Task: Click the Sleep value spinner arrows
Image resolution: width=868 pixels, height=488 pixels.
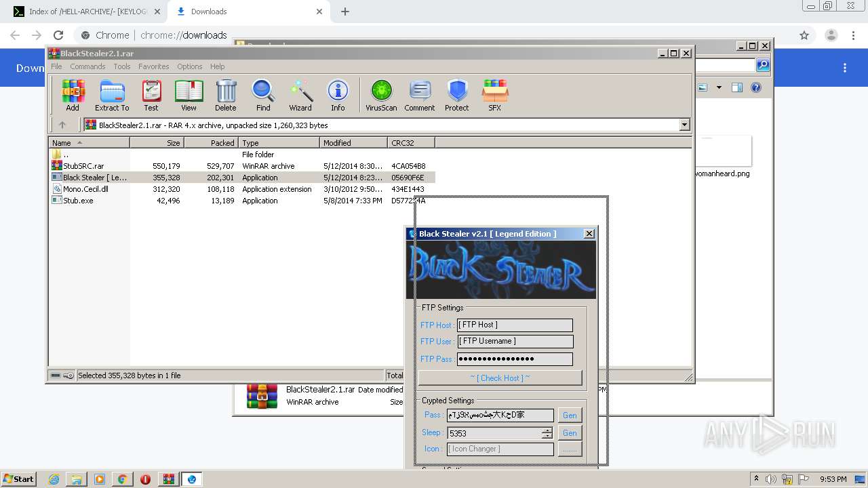Action: tap(547, 433)
